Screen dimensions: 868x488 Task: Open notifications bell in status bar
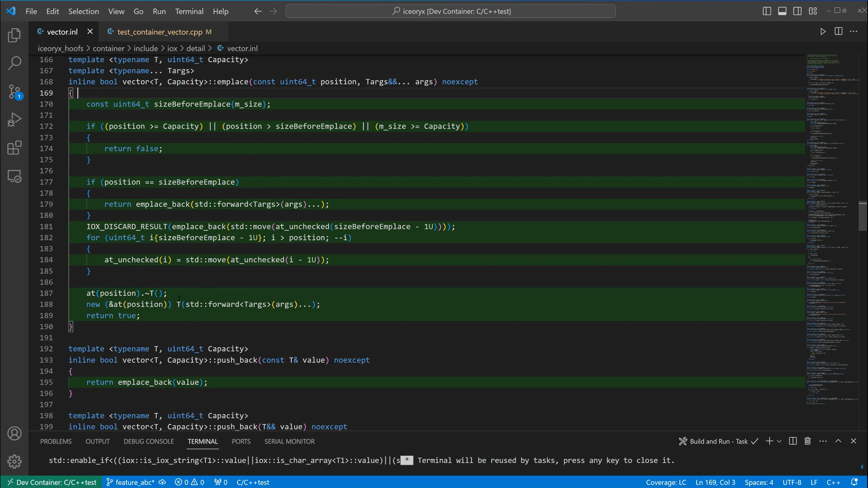pos(854,482)
